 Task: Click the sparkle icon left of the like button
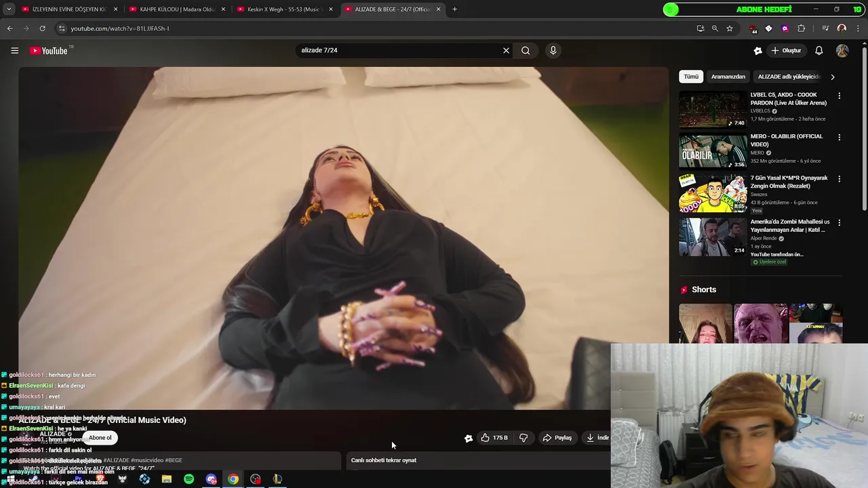(x=469, y=438)
